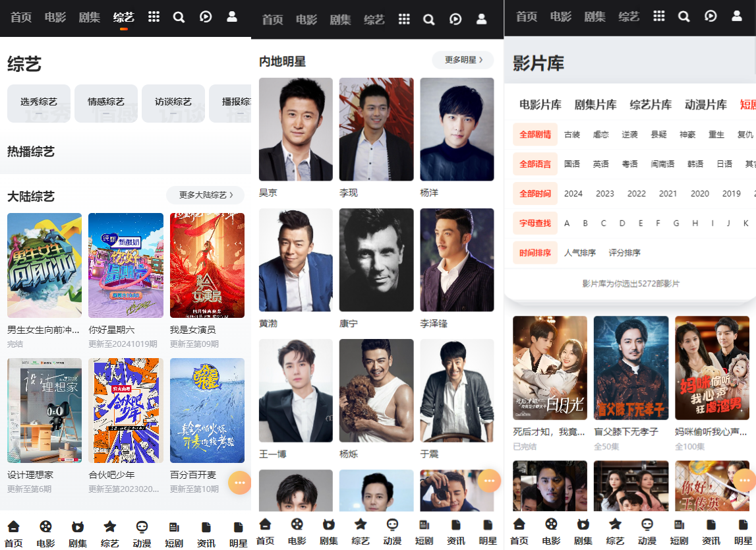Click search icon in middle panel header
This screenshot has height=550, width=756.
coord(428,19)
